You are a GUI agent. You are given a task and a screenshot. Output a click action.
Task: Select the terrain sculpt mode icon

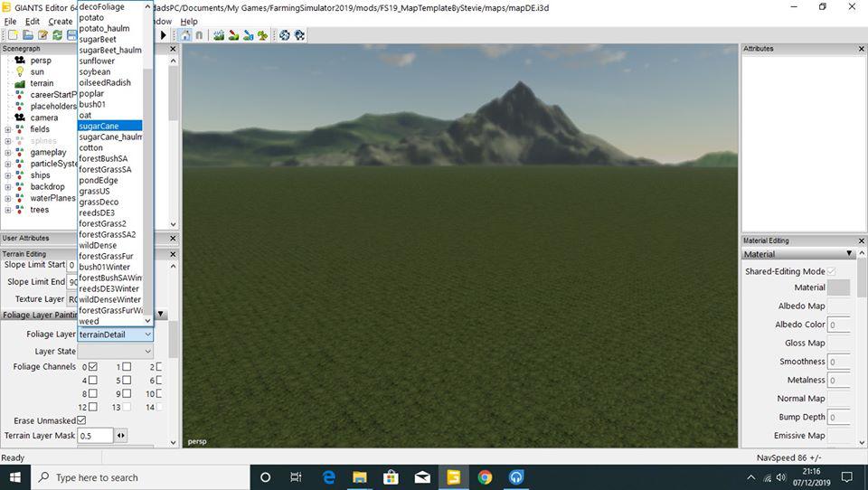tap(220, 35)
